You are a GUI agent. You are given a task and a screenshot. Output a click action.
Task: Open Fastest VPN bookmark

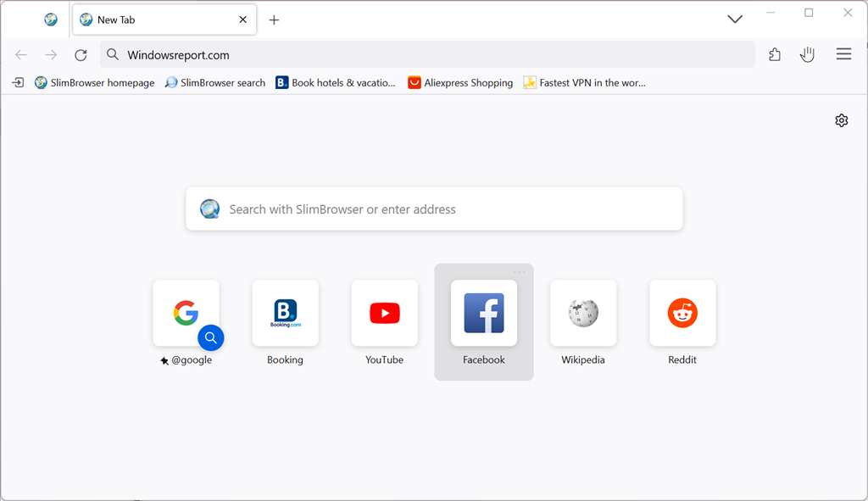(585, 82)
